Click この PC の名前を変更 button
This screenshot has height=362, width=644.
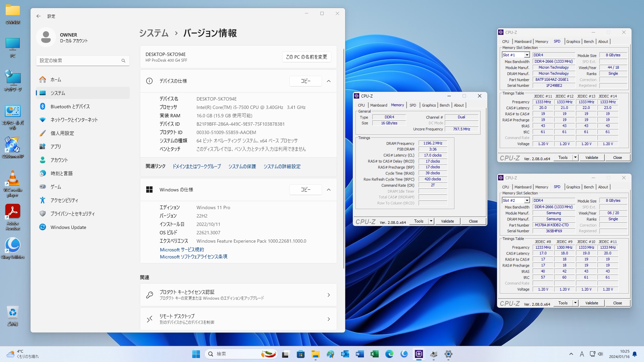(306, 57)
